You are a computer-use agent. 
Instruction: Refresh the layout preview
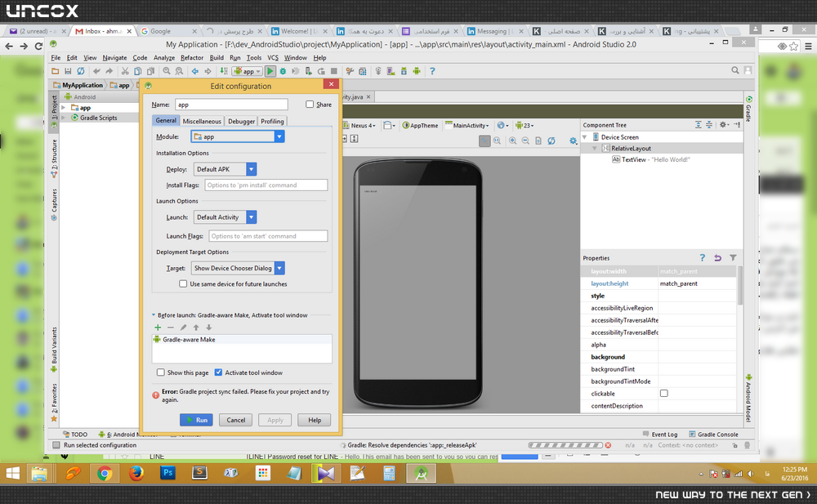[x=551, y=140]
